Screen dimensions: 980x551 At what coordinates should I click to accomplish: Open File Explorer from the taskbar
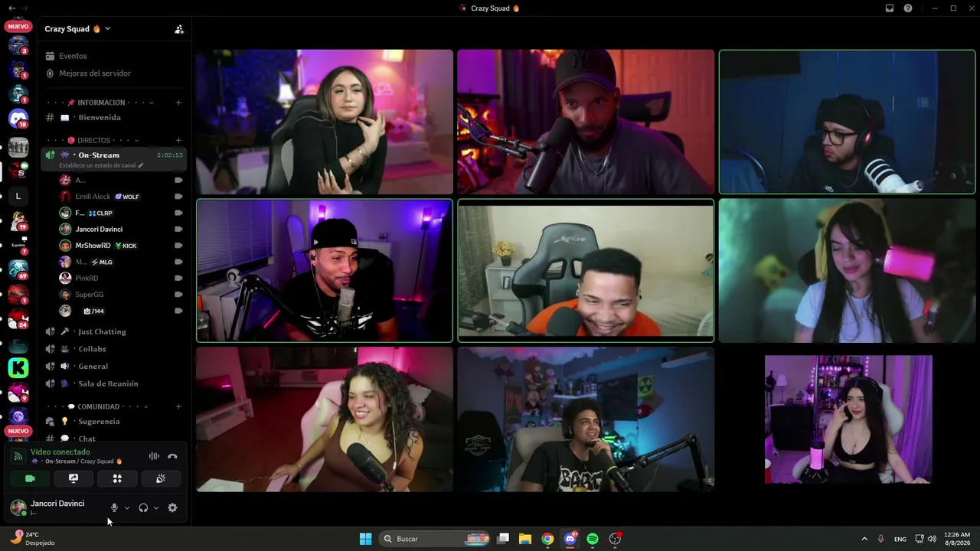525,539
